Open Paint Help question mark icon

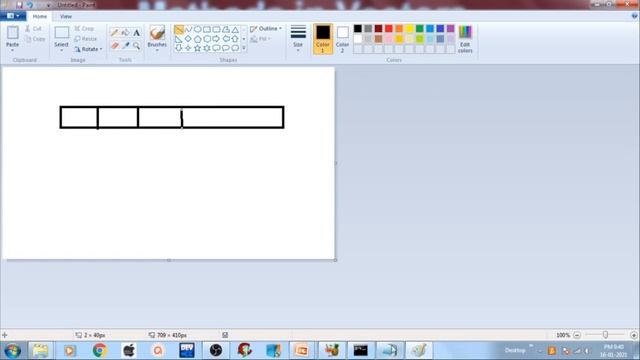click(x=634, y=16)
